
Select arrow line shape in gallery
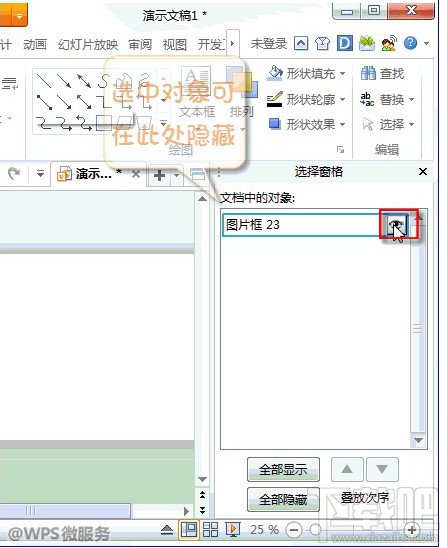pyautogui.click(x=64, y=80)
